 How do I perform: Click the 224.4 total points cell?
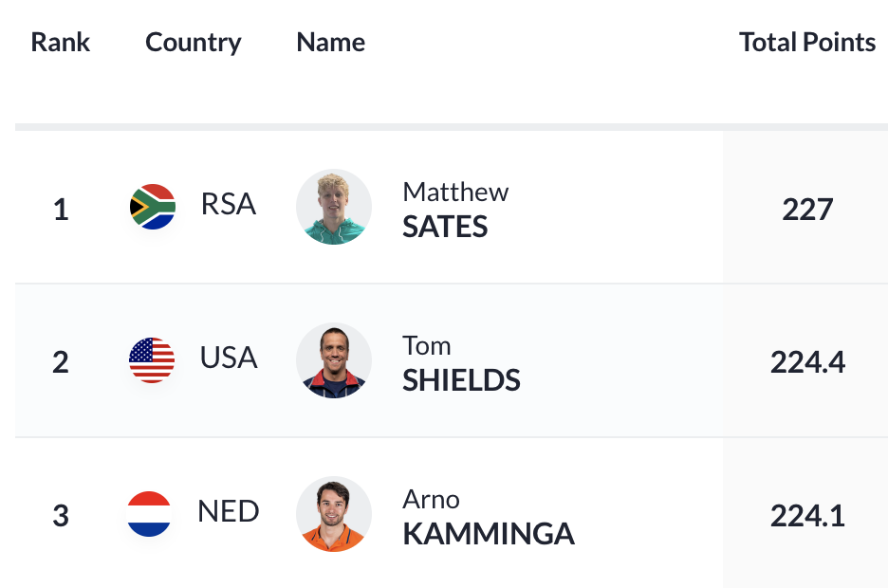tap(807, 362)
